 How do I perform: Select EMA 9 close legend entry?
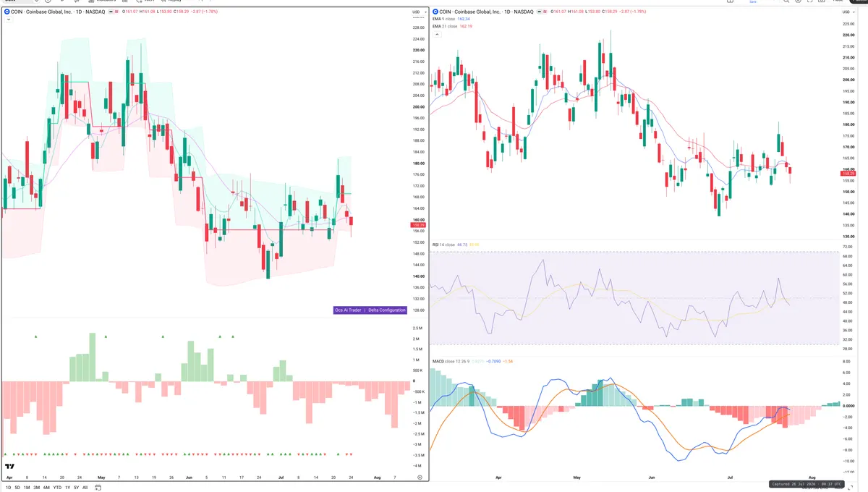[x=444, y=20]
